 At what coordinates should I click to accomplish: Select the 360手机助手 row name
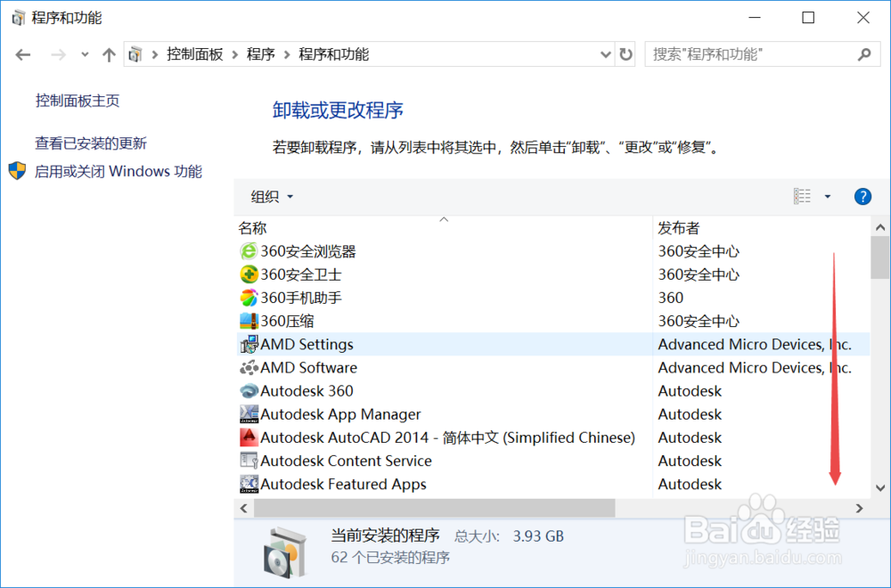(x=300, y=298)
